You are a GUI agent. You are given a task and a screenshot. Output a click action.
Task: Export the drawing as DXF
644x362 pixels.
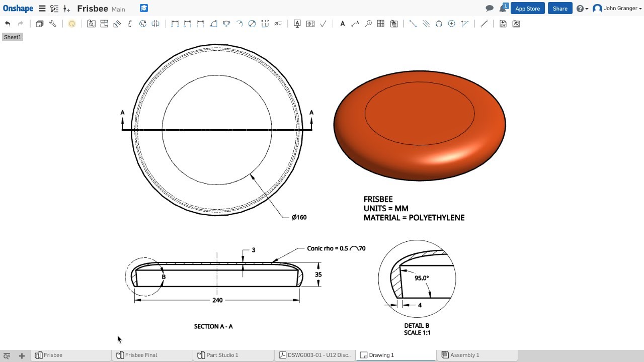pos(503,23)
